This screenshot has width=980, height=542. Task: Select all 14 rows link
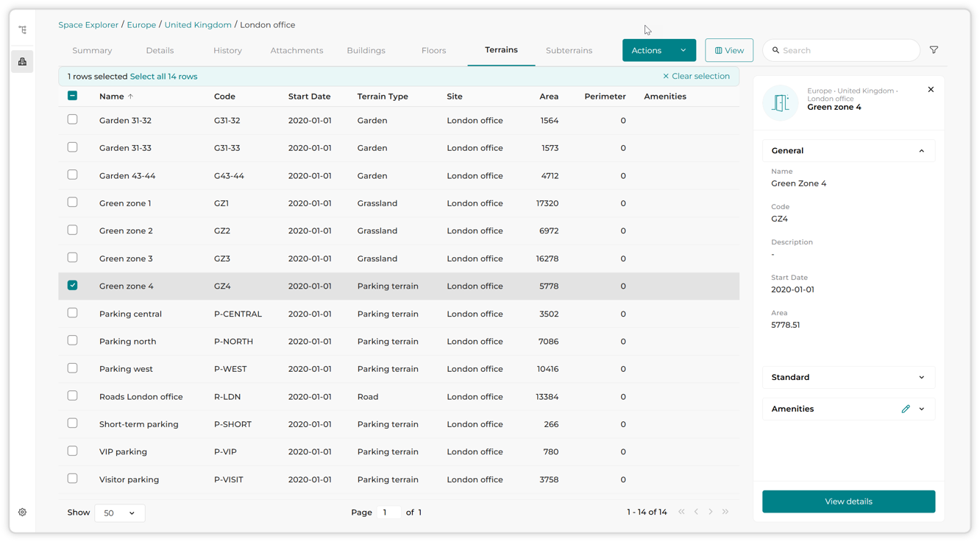[x=163, y=77]
